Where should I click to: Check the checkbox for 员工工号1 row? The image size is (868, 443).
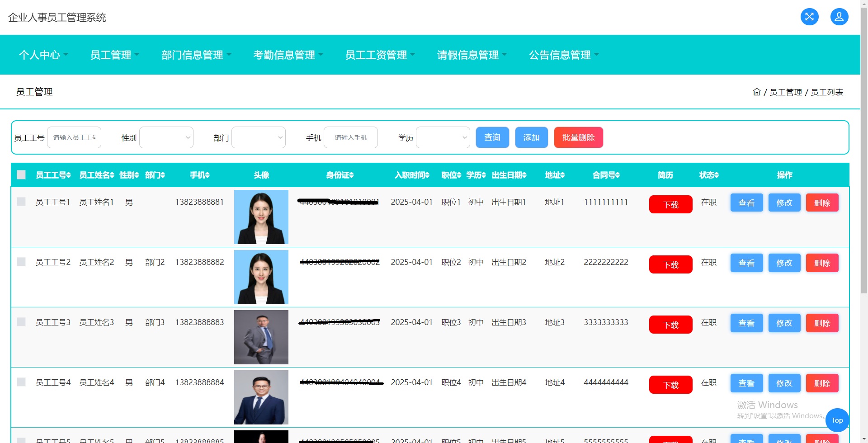point(21,202)
